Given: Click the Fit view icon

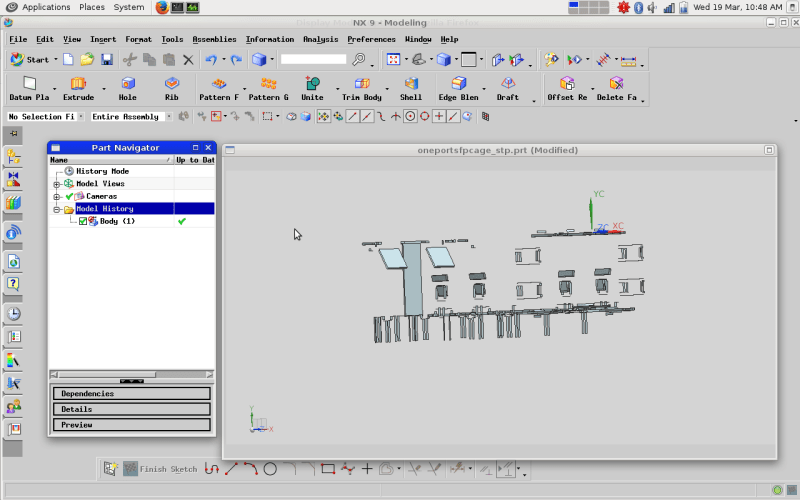Looking at the screenshot, I should click(393, 60).
